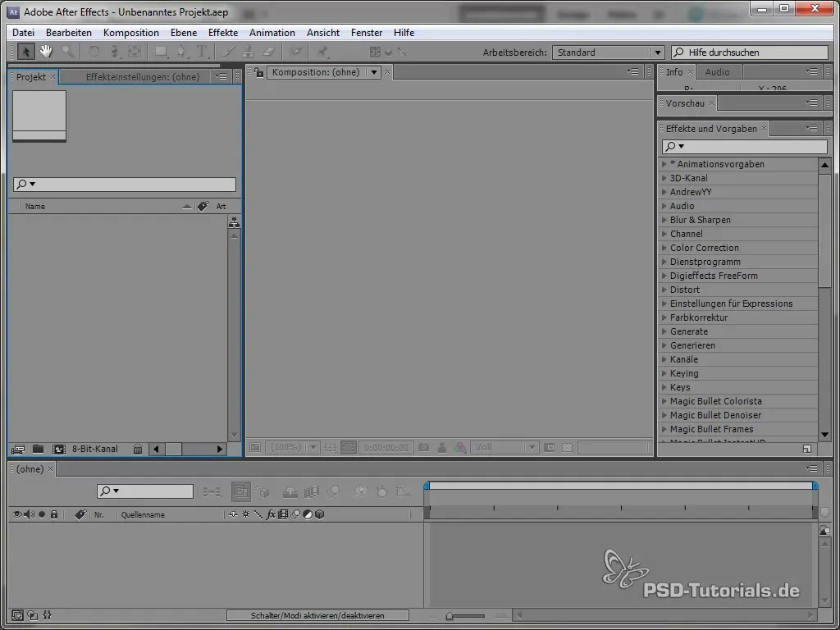Create a new composition from Projekt panel
The height and width of the screenshot is (630, 840).
pos(58,449)
